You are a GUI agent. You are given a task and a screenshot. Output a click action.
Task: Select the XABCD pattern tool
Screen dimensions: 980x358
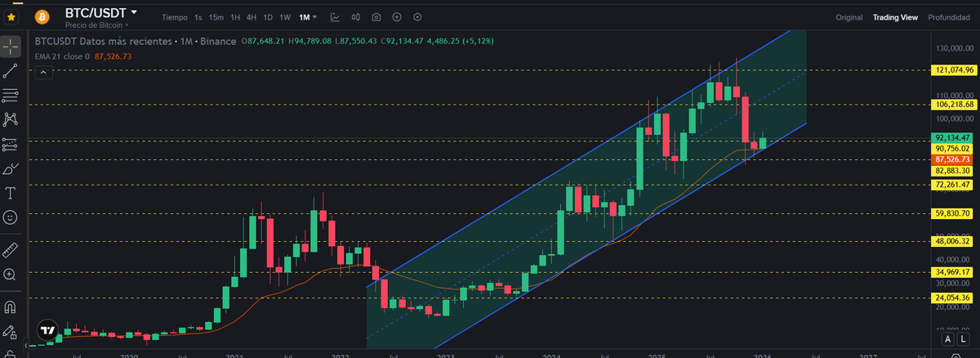click(x=11, y=119)
